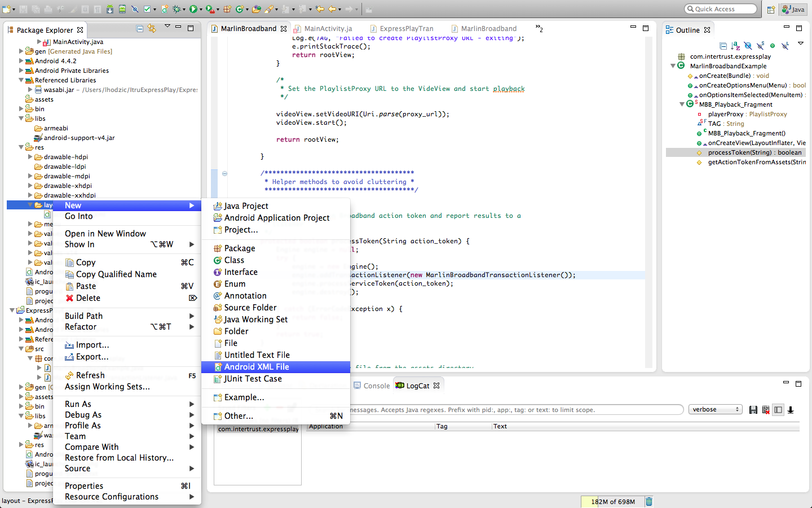The height and width of the screenshot is (508, 812).
Task: Open the verbose log level dropdown
Action: [715, 410]
